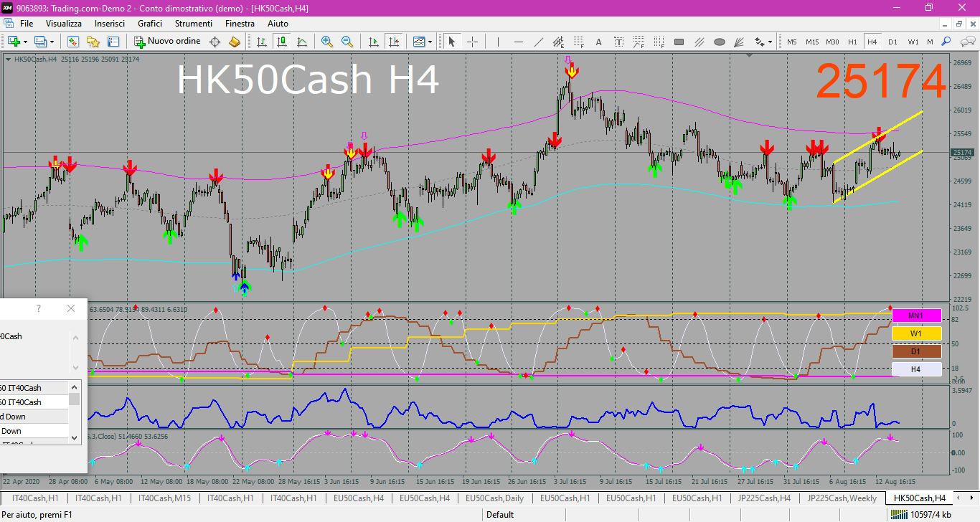This screenshot has height=522, width=980.
Task: Switch chart to candlesticks
Action: (x=282, y=42)
